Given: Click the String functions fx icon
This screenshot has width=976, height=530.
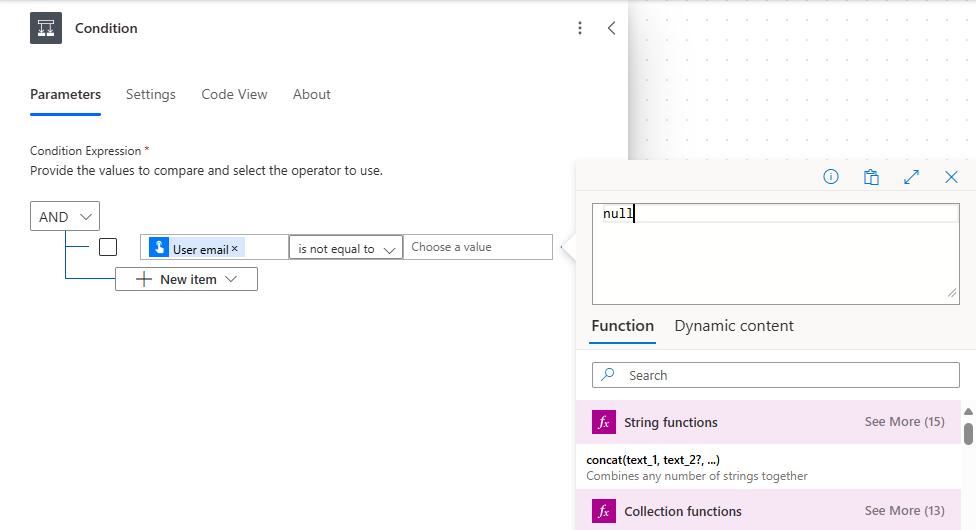Looking at the screenshot, I should tap(603, 422).
